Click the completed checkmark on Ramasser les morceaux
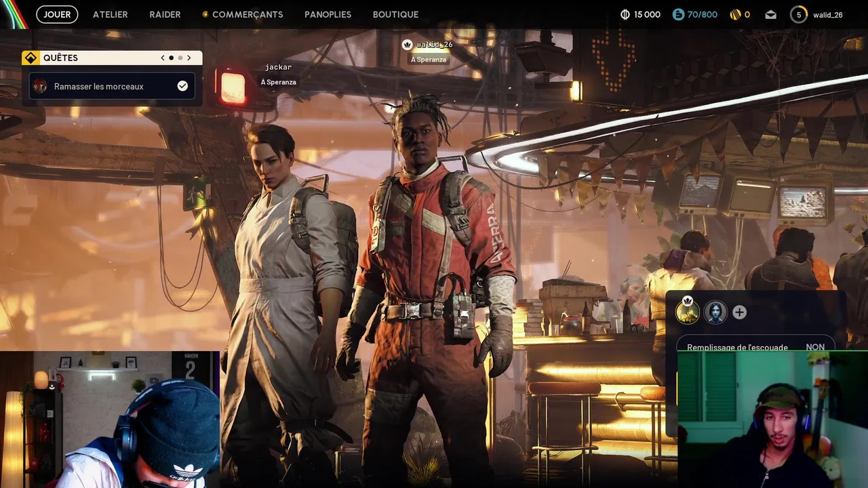The height and width of the screenshot is (488, 868). pyautogui.click(x=182, y=86)
